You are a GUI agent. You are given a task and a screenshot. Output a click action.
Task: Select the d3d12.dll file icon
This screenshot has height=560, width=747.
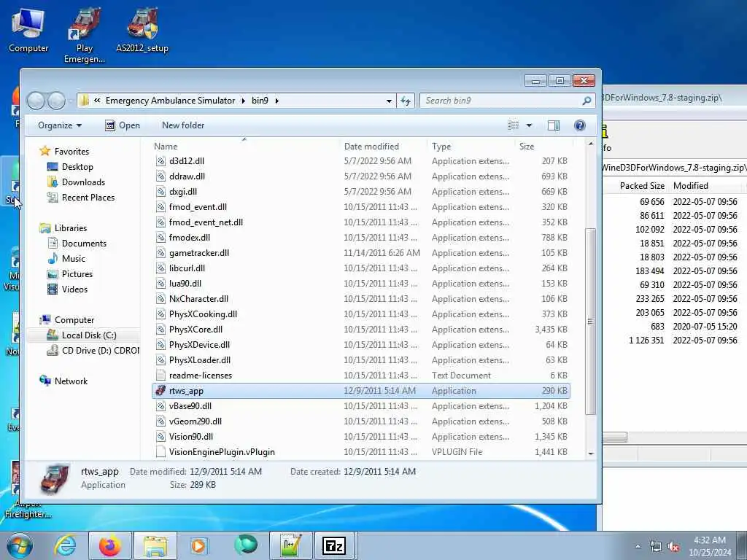161,161
